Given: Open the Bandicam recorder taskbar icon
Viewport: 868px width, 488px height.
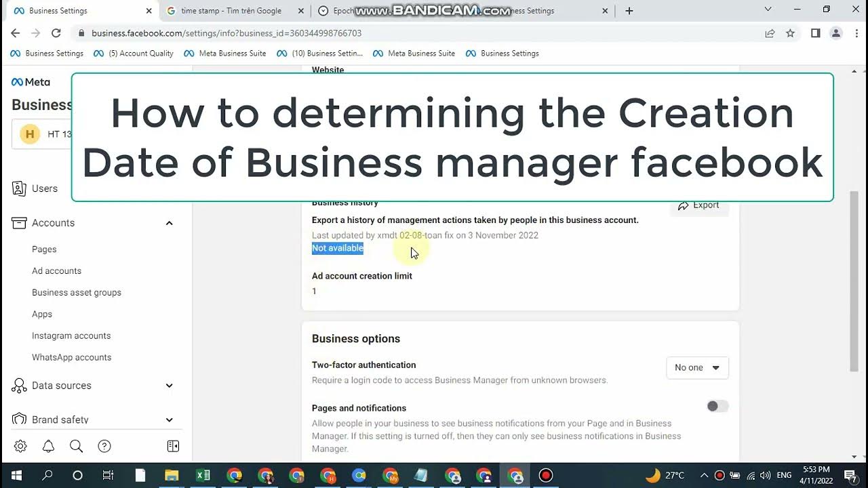Looking at the screenshot, I should coord(546,475).
